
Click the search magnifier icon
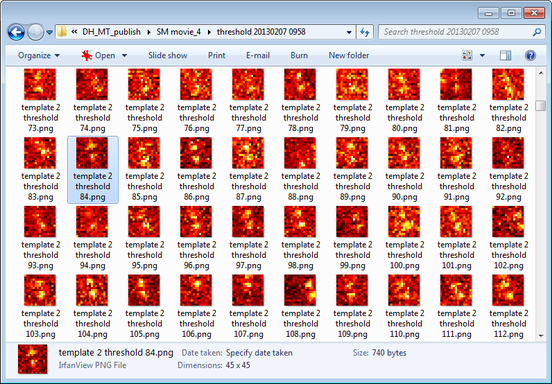537,32
